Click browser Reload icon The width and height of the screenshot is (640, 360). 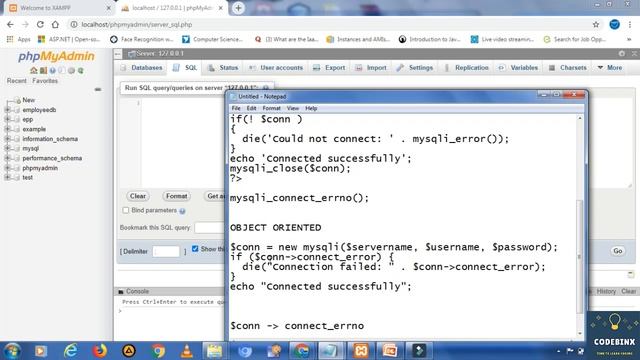click(40, 24)
